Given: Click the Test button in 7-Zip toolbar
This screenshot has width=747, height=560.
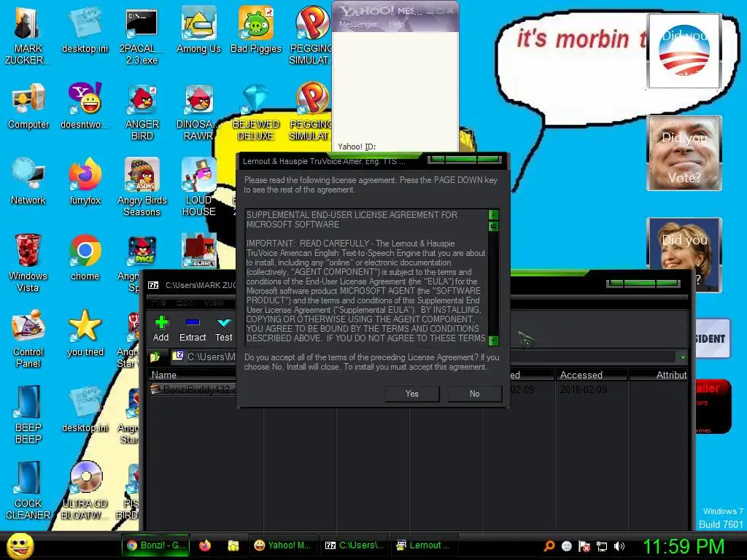Looking at the screenshot, I should [223, 329].
